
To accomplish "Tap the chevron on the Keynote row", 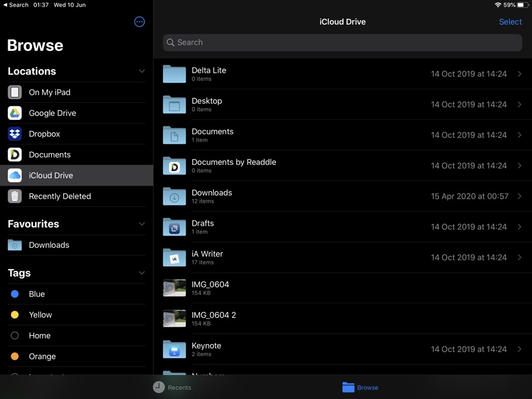I will point(520,349).
